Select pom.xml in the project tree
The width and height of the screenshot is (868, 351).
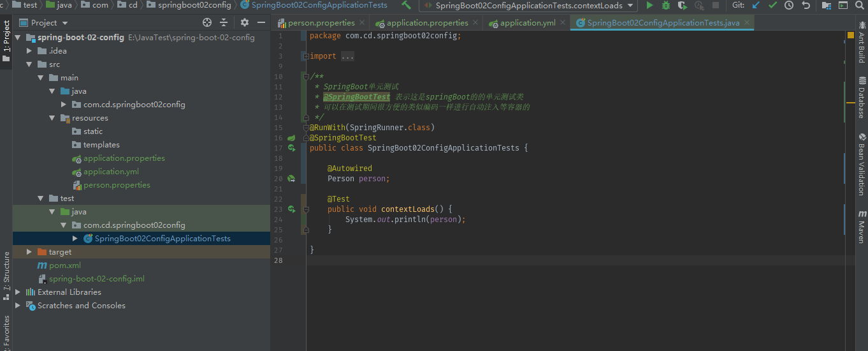tap(65, 265)
